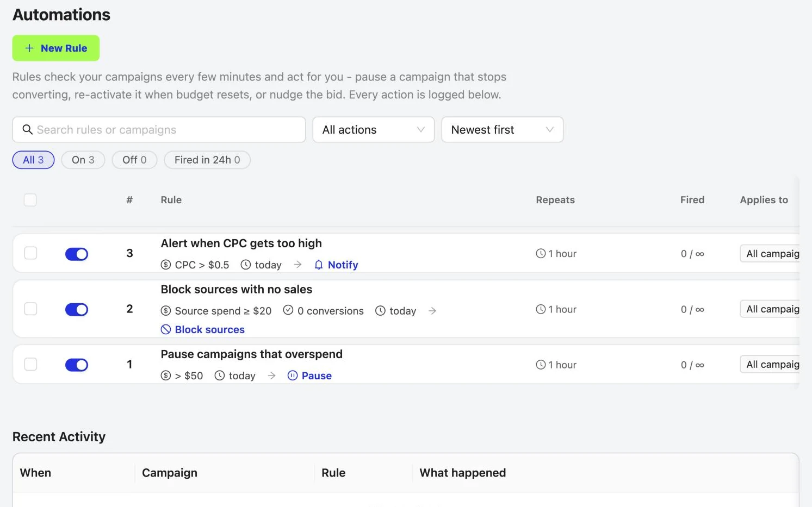Viewport: 812px width, 507px height.
Task: Select the All 3 filter tab
Action: pyautogui.click(x=33, y=160)
